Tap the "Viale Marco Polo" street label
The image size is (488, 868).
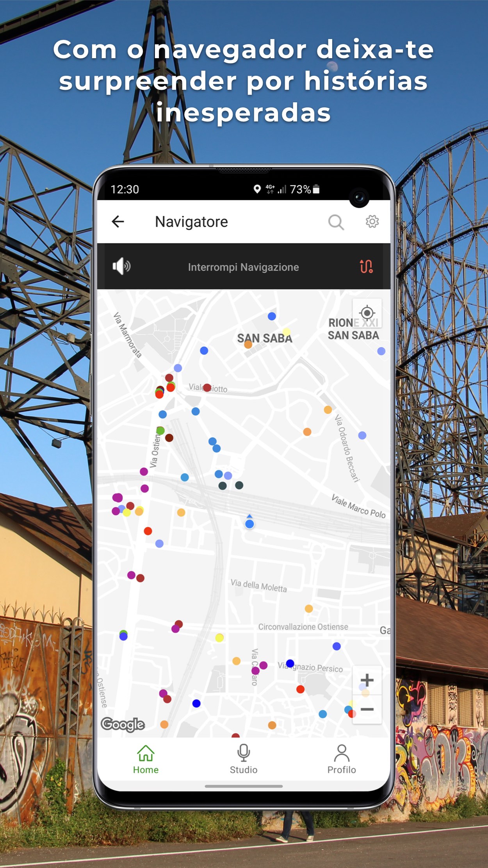[358, 506]
